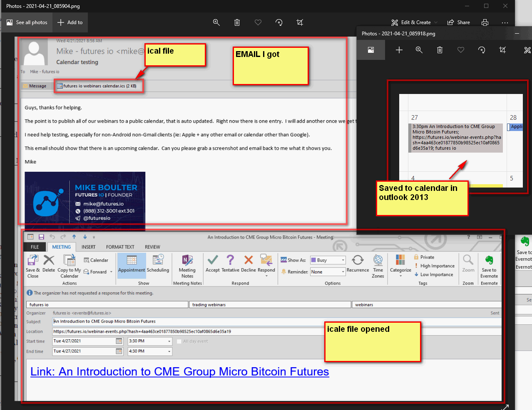Image resolution: width=532 pixels, height=410 pixels.
Task: Click the Share button
Action: pyautogui.click(x=459, y=22)
